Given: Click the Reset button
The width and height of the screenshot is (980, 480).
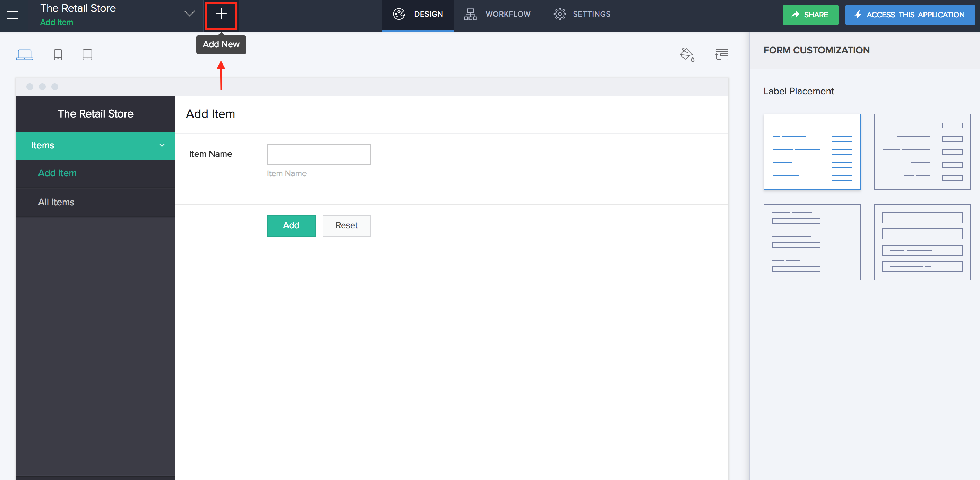Looking at the screenshot, I should click(x=346, y=225).
